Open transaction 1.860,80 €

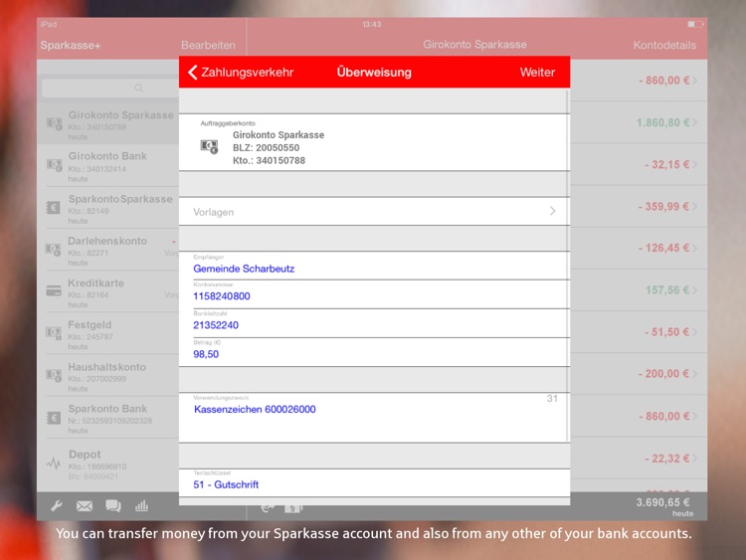pyautogui.click(x=639, y=122)
